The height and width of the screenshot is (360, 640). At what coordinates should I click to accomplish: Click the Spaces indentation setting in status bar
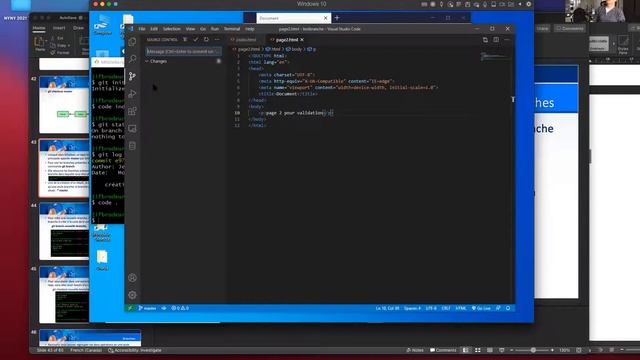click(x=412, y=308)
